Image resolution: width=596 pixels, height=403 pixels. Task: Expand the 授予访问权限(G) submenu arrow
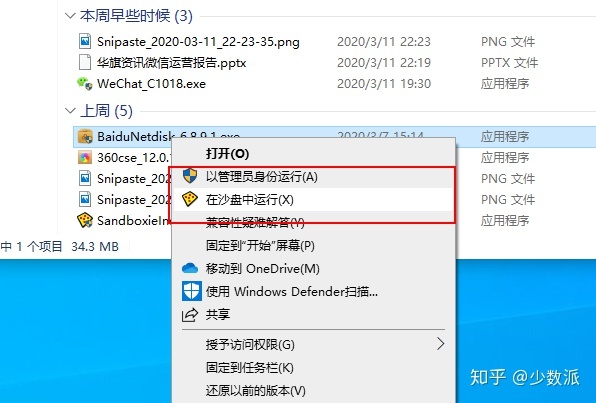point(440,344)
